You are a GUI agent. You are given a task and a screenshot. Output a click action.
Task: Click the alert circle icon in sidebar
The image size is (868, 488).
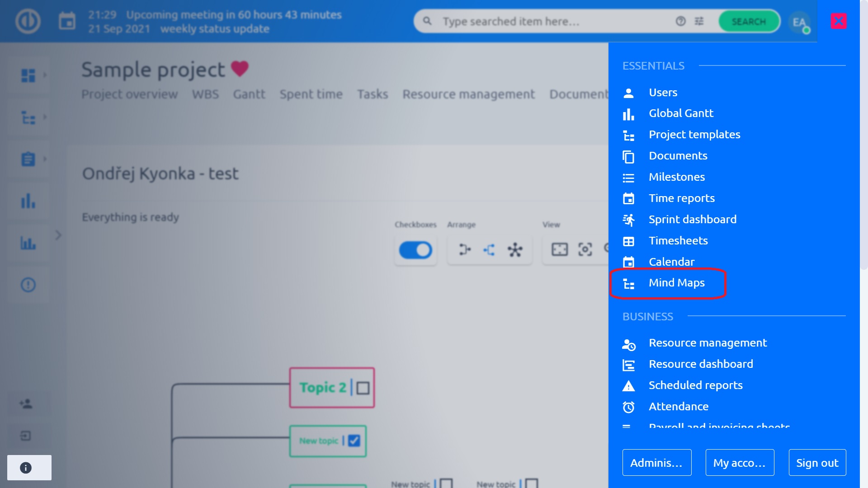tap(28, 285)
